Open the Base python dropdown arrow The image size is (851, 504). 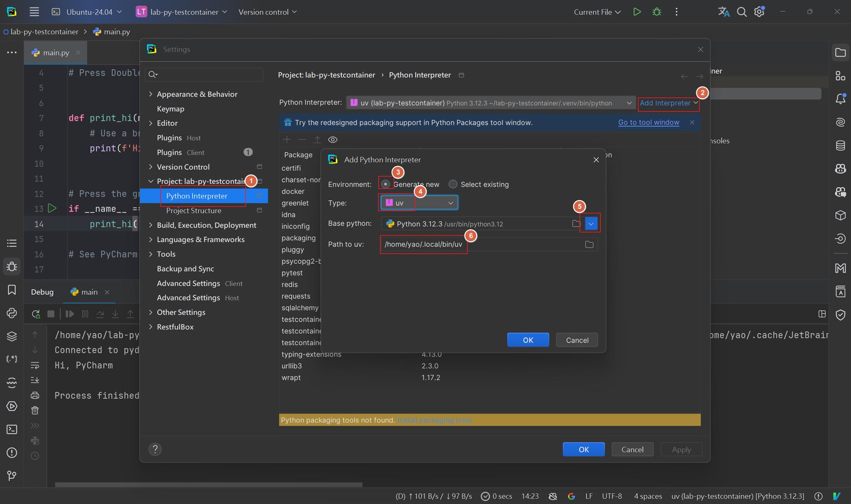tap(591, 224)
